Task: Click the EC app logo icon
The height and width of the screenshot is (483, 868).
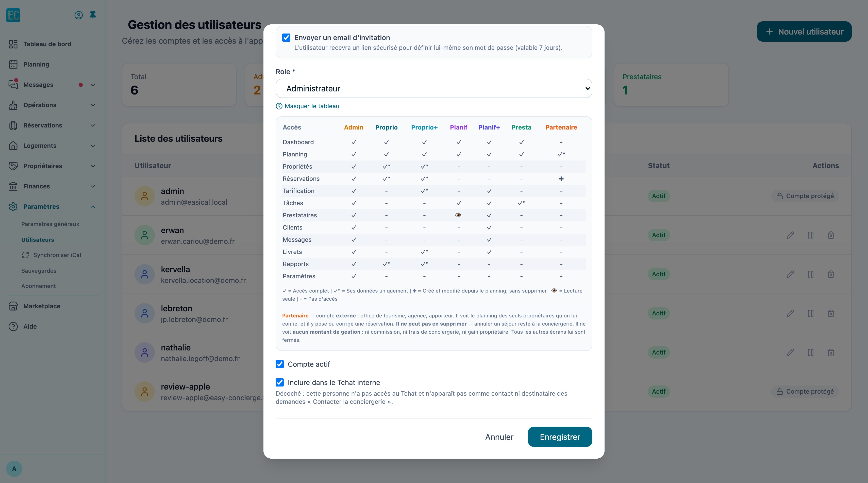Action: (x=13, y=15)
